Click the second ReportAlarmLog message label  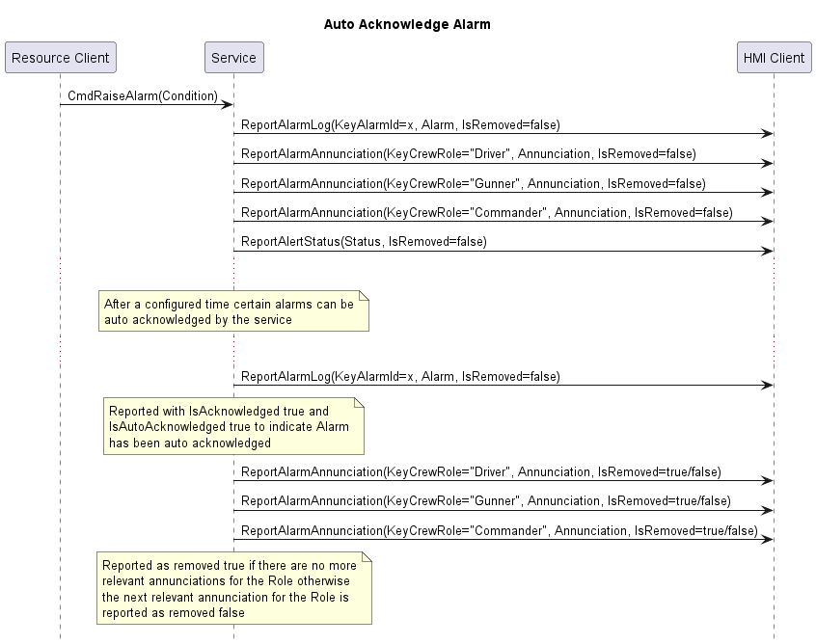click(400, 377)
